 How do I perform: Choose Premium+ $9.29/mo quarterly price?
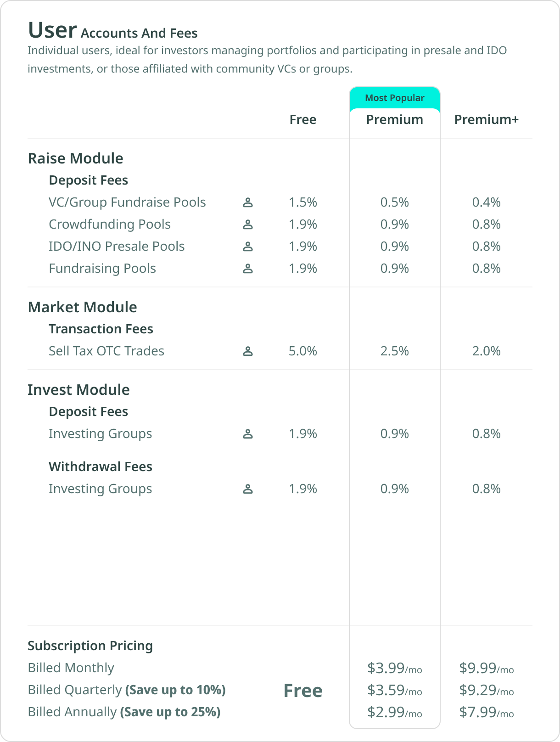(487, 690)
